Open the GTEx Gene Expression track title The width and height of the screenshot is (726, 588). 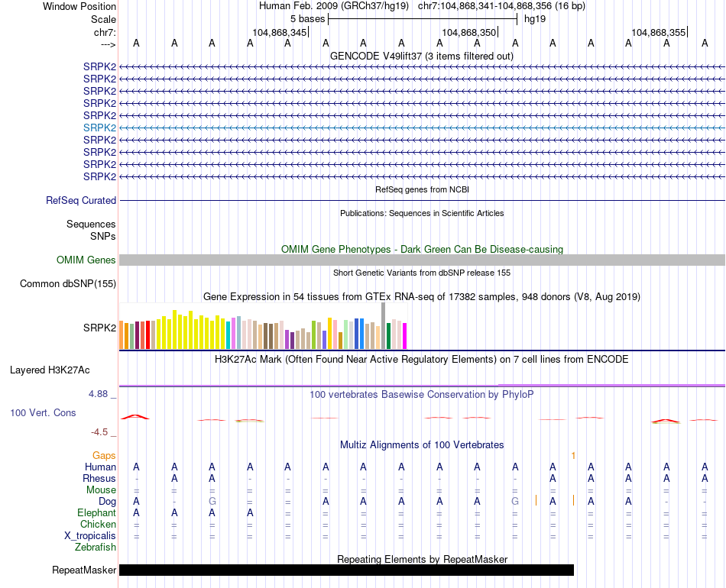422,296
